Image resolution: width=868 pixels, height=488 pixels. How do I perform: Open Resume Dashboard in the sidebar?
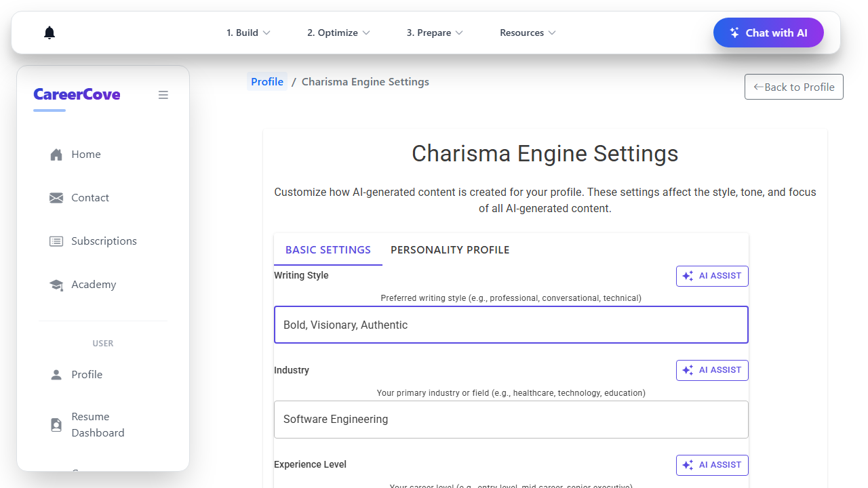point(103,425)
